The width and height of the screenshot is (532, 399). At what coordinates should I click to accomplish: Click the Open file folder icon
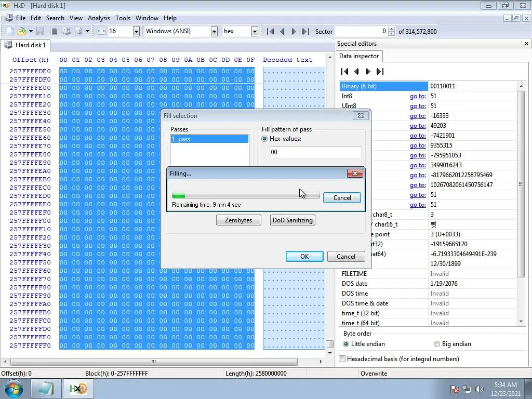tap(22, 31)
